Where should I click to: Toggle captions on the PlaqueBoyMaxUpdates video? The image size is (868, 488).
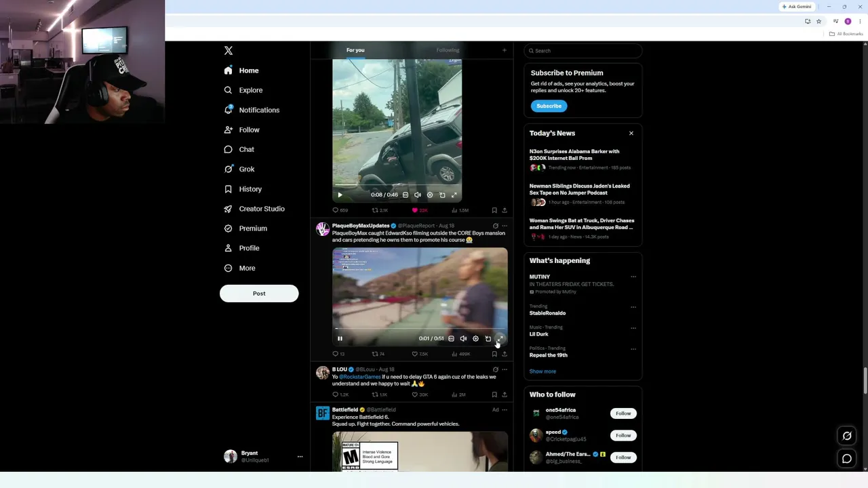pos(451,339)
